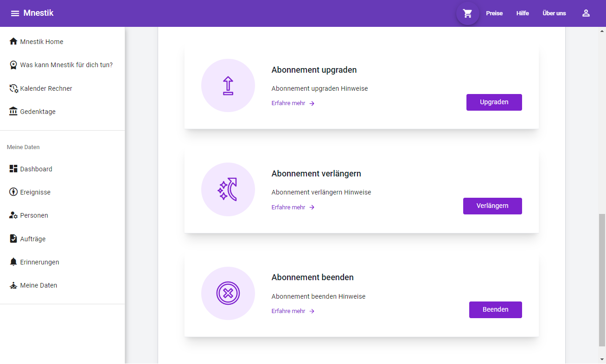Click the page's vertical scrollbar thumb

pyautogui.click(x=602, y=280)
